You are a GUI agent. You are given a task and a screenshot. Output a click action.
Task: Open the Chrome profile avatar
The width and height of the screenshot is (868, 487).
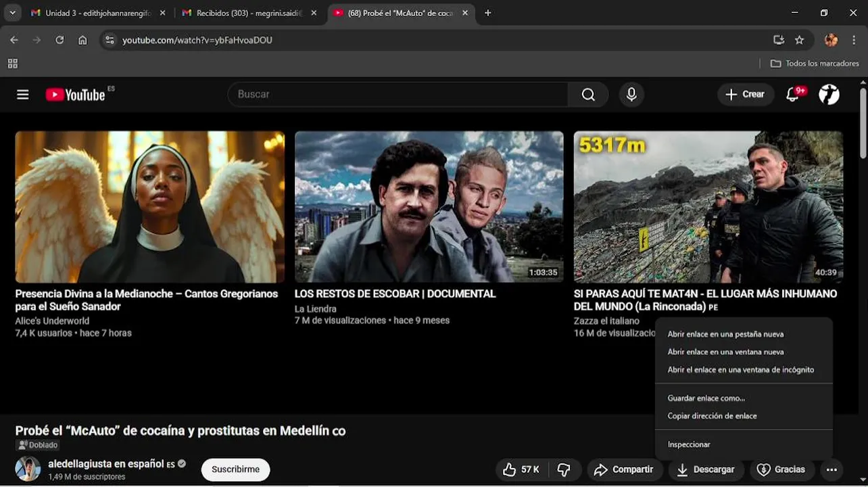coord(831,40)
